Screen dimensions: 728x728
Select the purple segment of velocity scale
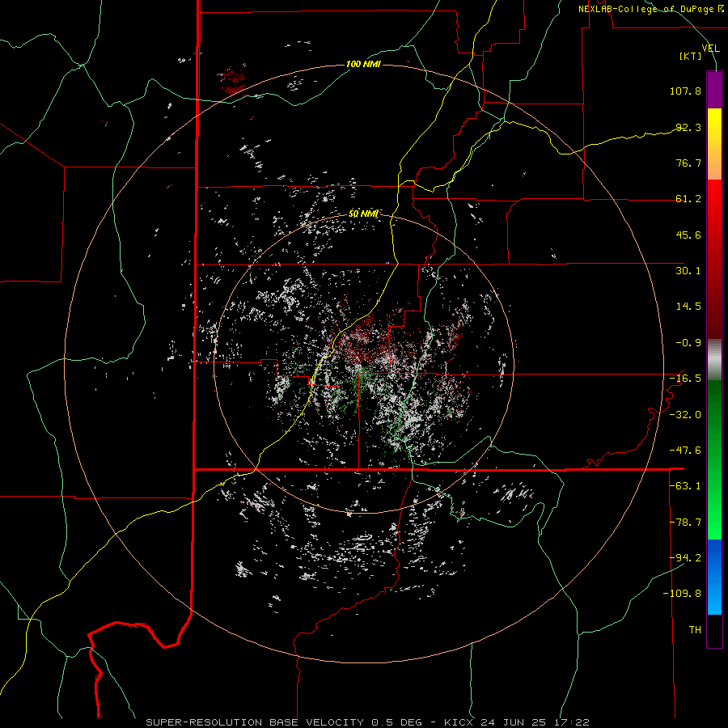click(x=714, y=90)
